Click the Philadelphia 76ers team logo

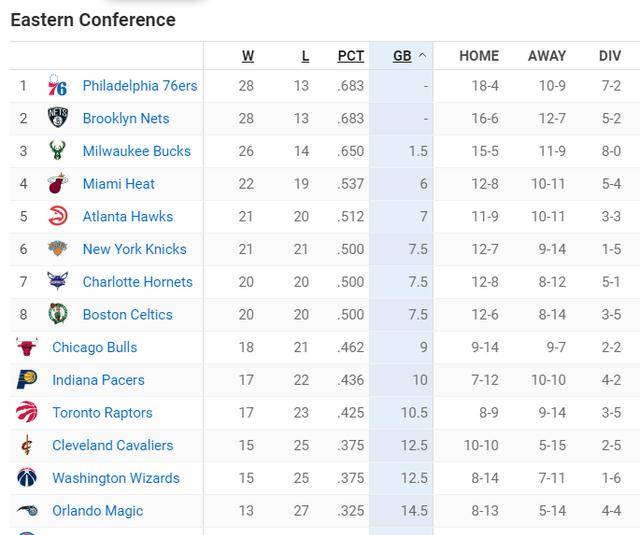(x=58, y=87)
